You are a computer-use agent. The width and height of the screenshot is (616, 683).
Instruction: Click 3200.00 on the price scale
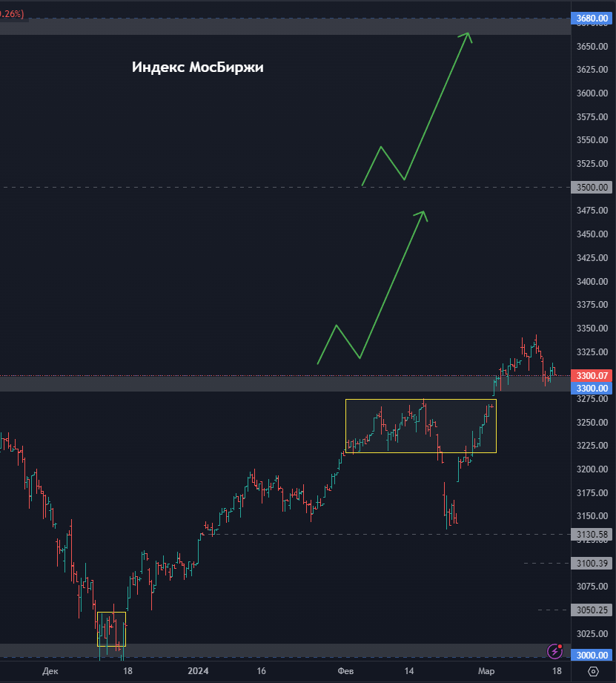[592, 469]
